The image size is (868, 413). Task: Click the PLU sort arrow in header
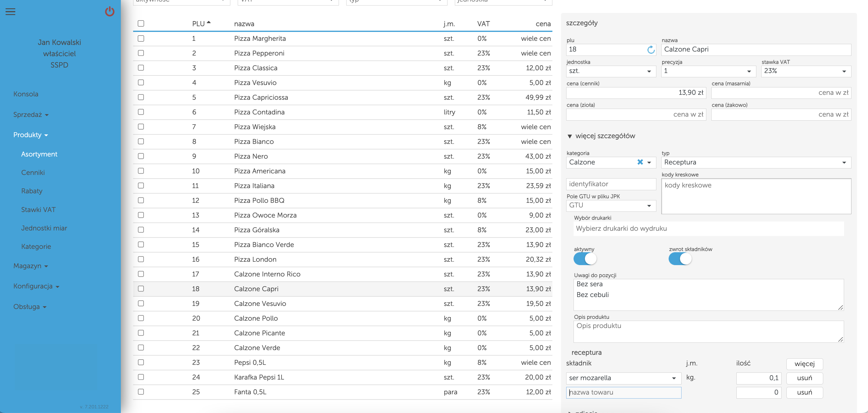click(209, 23)
